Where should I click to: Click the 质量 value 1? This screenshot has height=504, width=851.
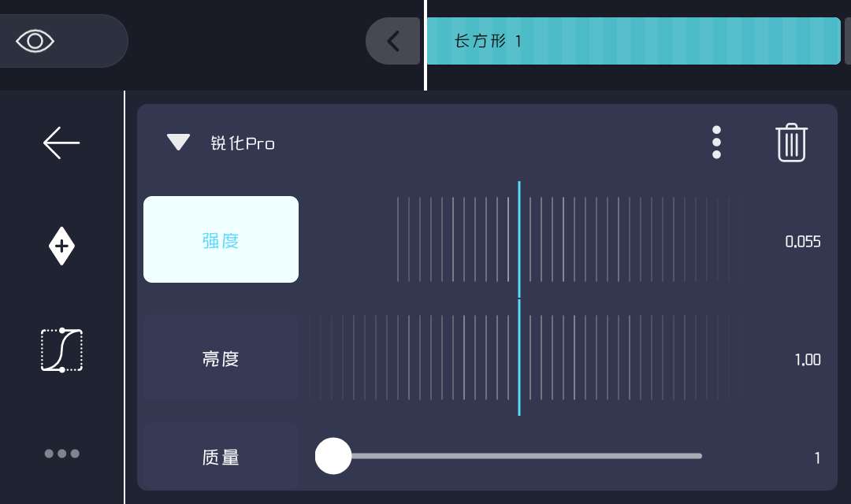[817, 458]
